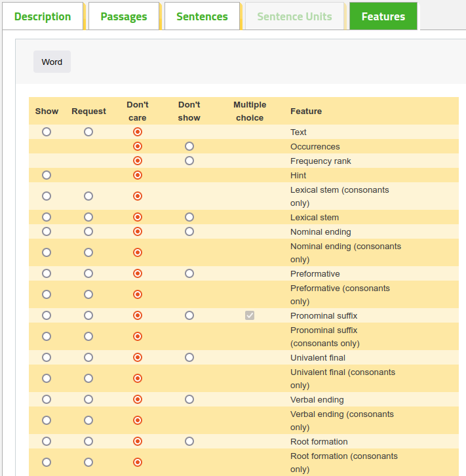Select Show for Verbal ending
Viewport: 466px width, 476px height.
pyautogui.click(x=47, y=399)
